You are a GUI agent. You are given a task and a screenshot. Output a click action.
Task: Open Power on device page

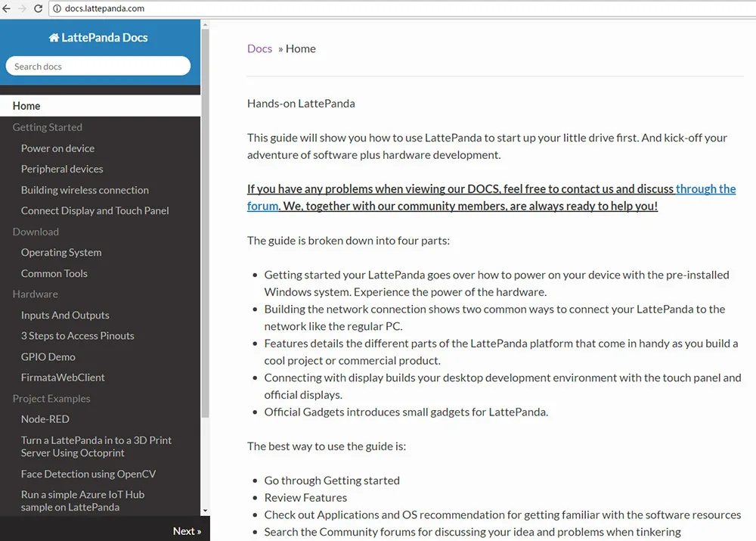pos(58,148)
